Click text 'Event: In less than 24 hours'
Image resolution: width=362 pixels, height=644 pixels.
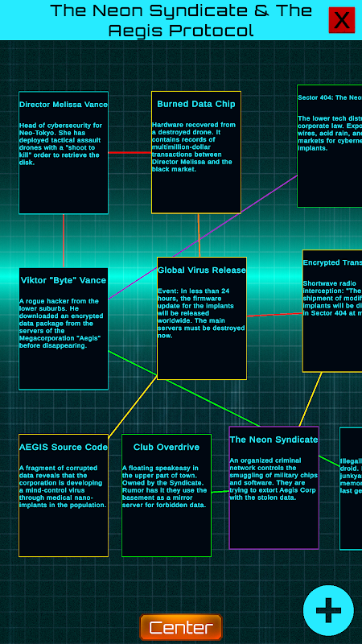(194, 295)
